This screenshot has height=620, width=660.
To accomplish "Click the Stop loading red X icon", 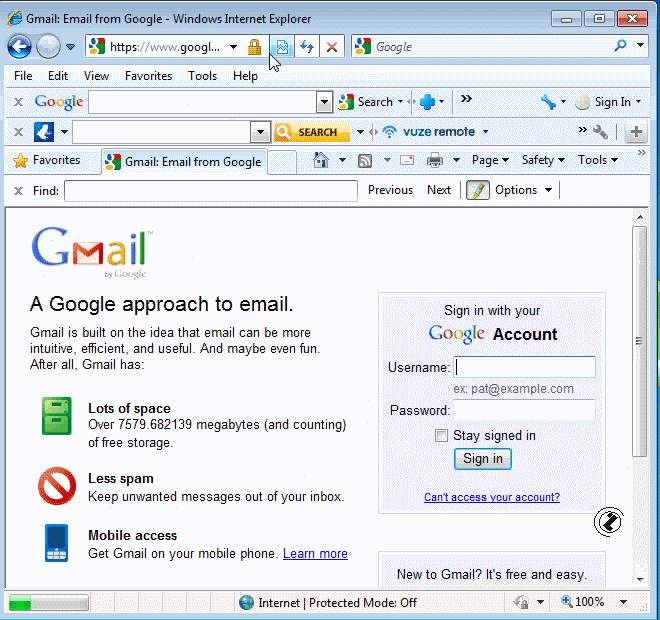I will pyautogui.click(x=332, y=47).
